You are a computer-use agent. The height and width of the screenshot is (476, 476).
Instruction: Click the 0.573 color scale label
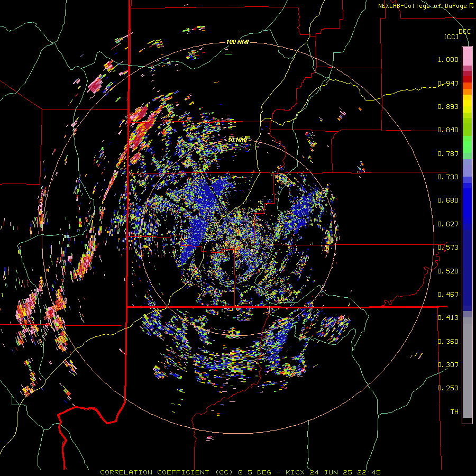coord(448,248)
